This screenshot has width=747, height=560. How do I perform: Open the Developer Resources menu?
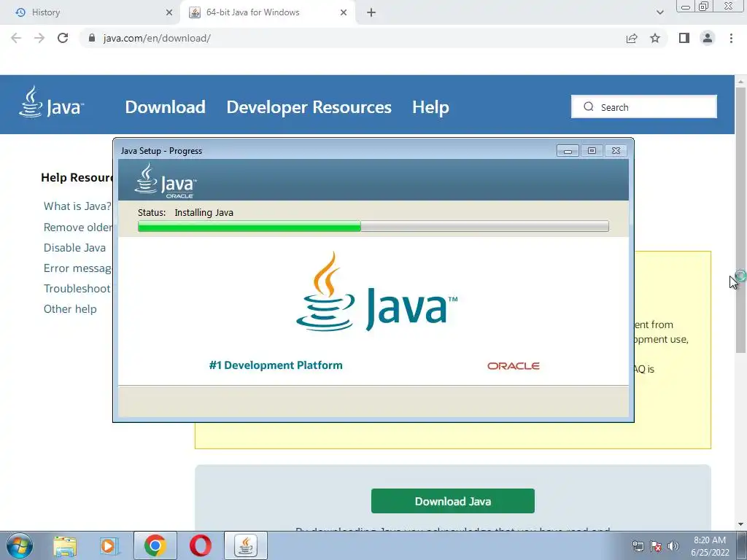(x=309, y=107)
